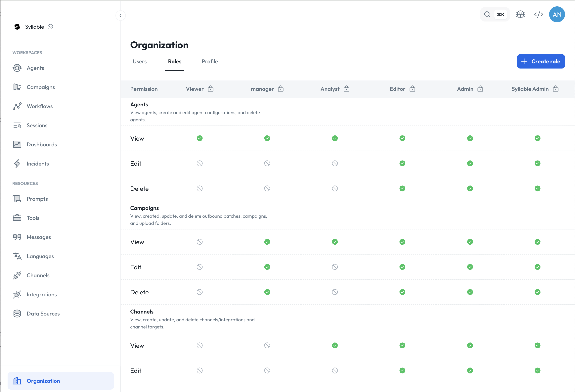Open the Incidents lightning icon
This screenshot has height=392, width=575.
tap(17, 164)
